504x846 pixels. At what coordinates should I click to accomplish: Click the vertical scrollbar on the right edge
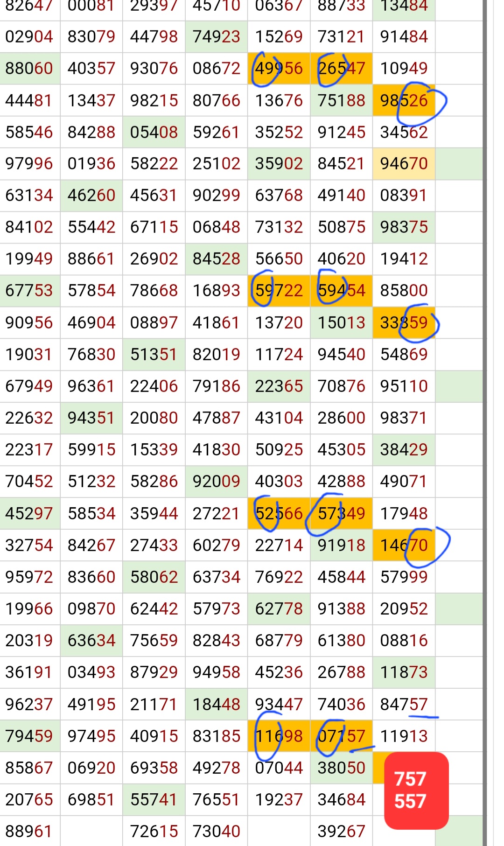(x=485, y=423)
